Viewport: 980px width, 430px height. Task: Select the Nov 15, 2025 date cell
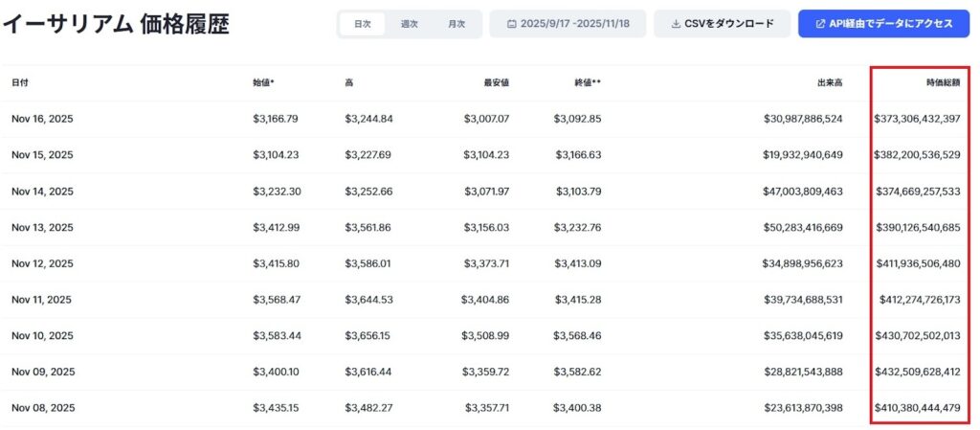42,154
